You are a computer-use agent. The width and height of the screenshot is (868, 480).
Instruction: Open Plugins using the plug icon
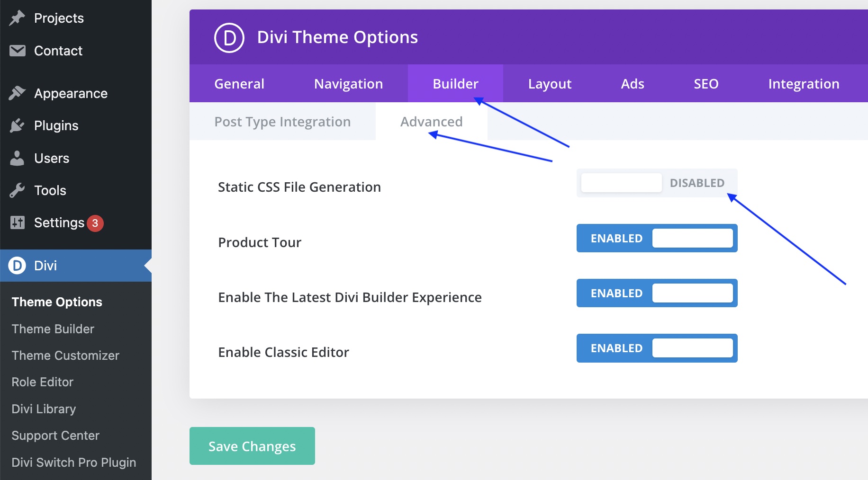tap(17, 125)
